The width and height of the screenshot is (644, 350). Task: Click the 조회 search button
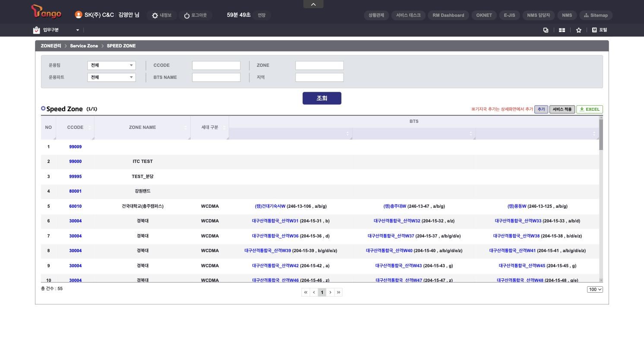(x=322, y=98)
